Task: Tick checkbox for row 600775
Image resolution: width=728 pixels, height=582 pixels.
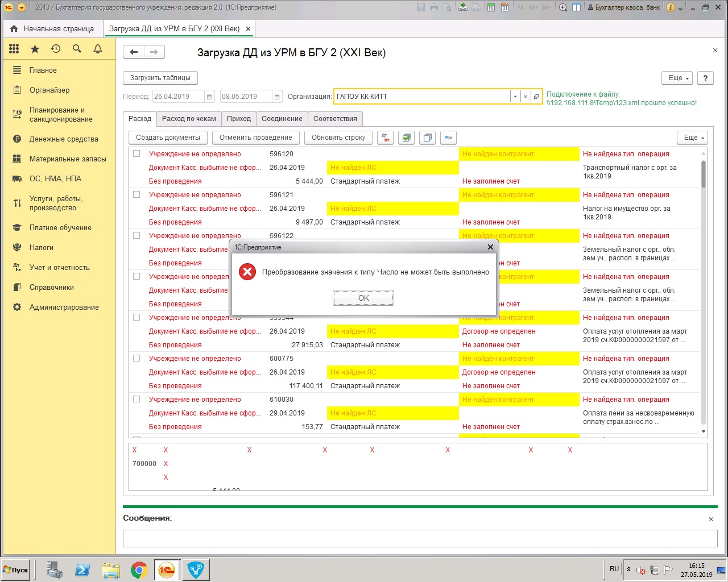Action: (136, 358)
